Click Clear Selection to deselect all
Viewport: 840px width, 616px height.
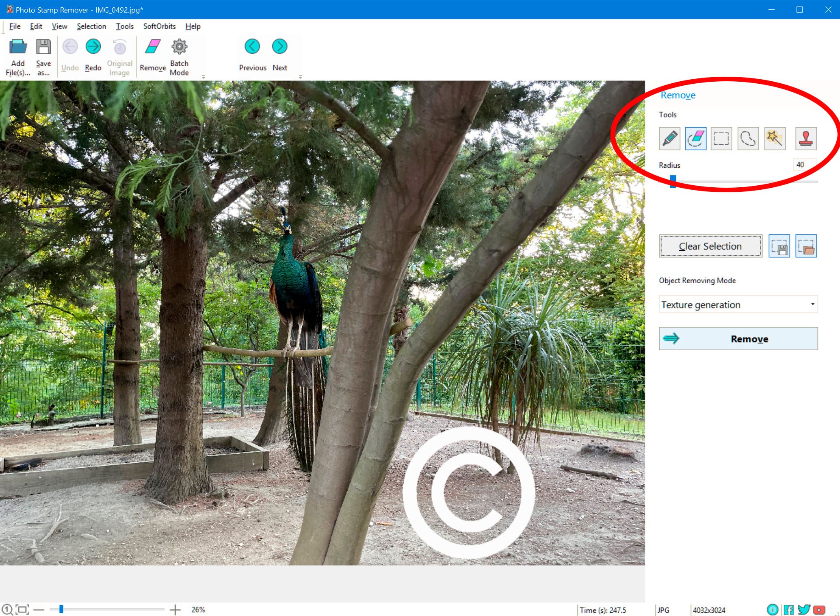click(x=710, y=247)
